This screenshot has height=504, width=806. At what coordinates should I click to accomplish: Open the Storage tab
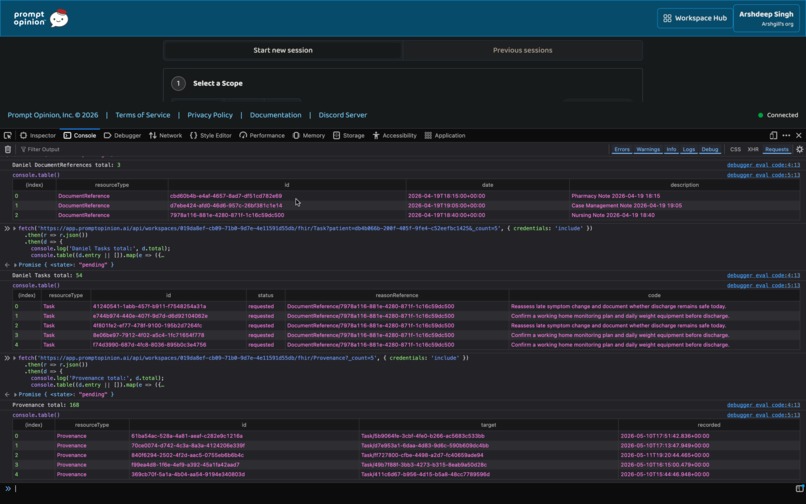coord(349,135)
